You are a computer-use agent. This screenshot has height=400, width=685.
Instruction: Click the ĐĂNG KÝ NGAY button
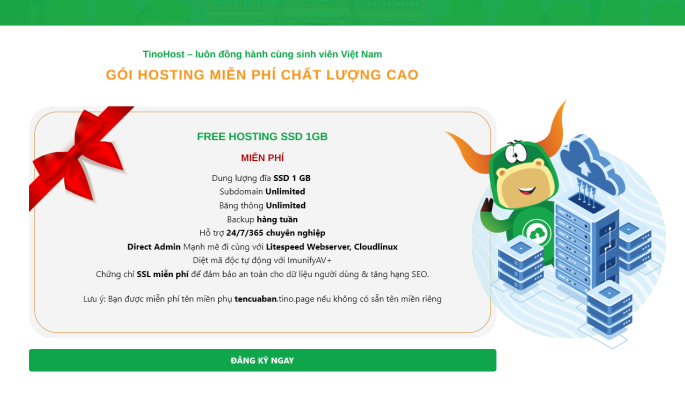[262, 360]
